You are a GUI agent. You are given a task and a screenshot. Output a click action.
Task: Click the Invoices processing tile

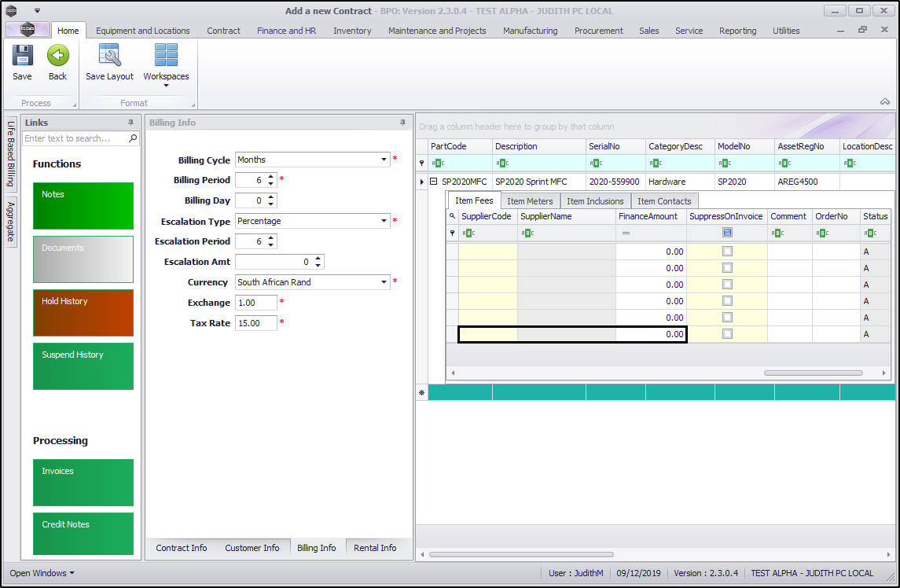point(83,482)
